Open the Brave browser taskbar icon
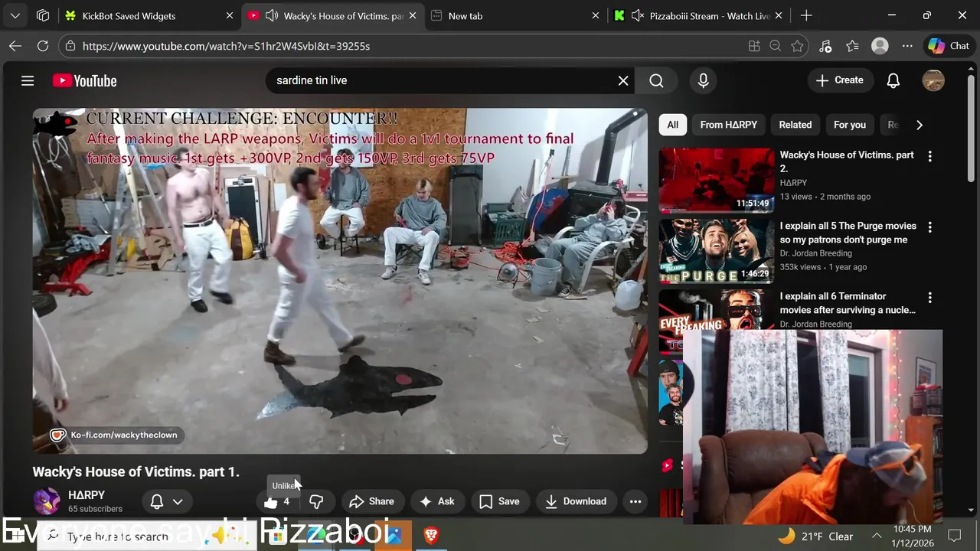This screenshot has height=551, width=980. (431, 536)
